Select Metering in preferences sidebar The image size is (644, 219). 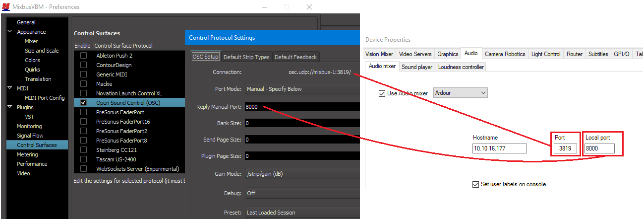pos(27,154)
